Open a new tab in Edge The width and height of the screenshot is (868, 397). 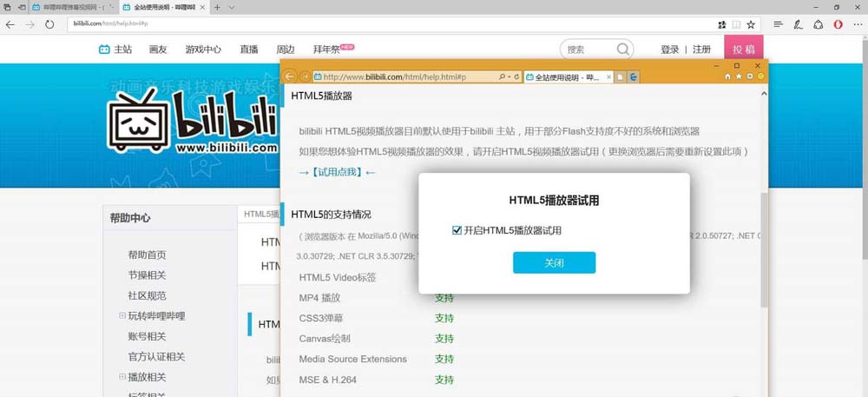217,7
